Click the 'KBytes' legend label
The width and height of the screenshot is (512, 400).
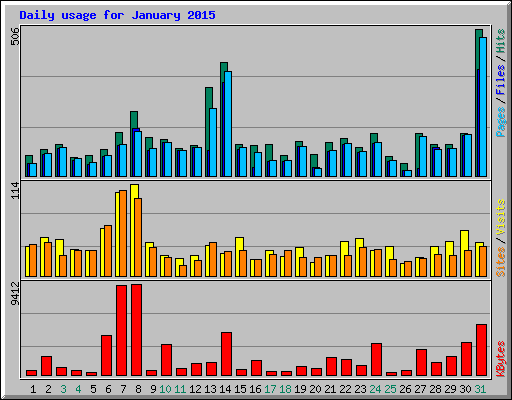point(501,359)
